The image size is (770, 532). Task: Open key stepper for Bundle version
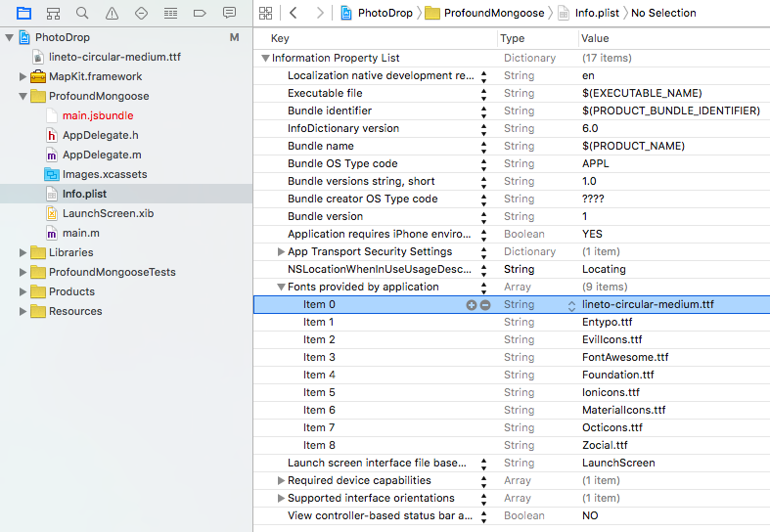click(x=483, y=217)
